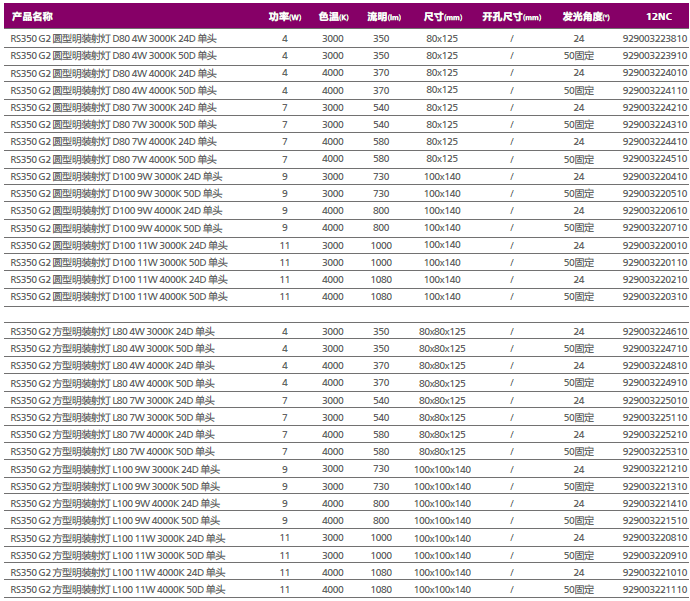Screen dimensions: 690x601
Task: Select the last 12NC code 929003221110
Action: coord(655,589)
